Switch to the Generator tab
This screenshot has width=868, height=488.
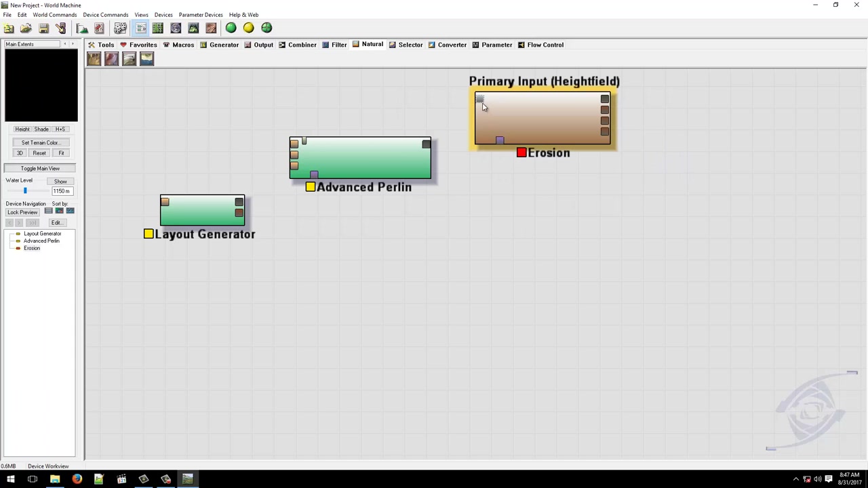point(219,45)
